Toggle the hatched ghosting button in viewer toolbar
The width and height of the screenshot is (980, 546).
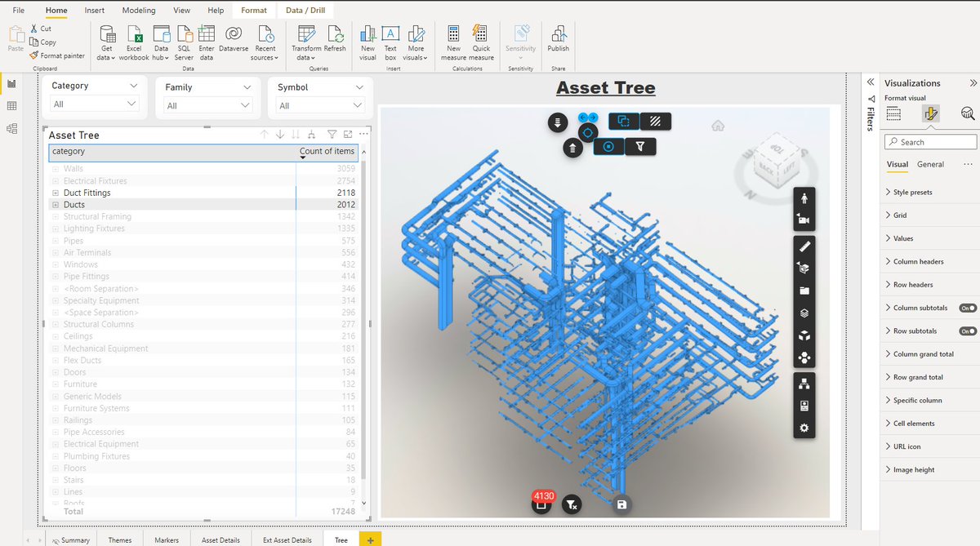[x=656, y=122]
